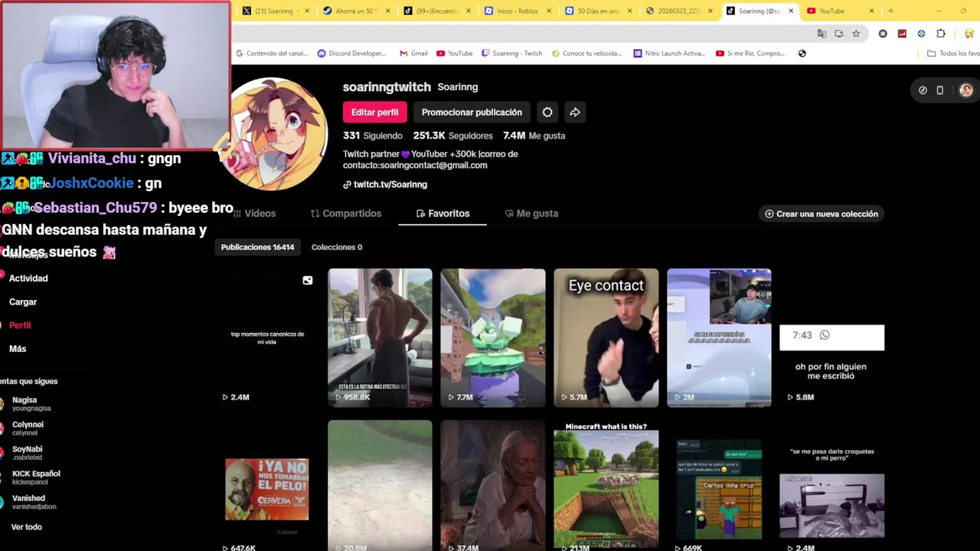
Task: Open the Minecraft what is this video
Action: 606,486
